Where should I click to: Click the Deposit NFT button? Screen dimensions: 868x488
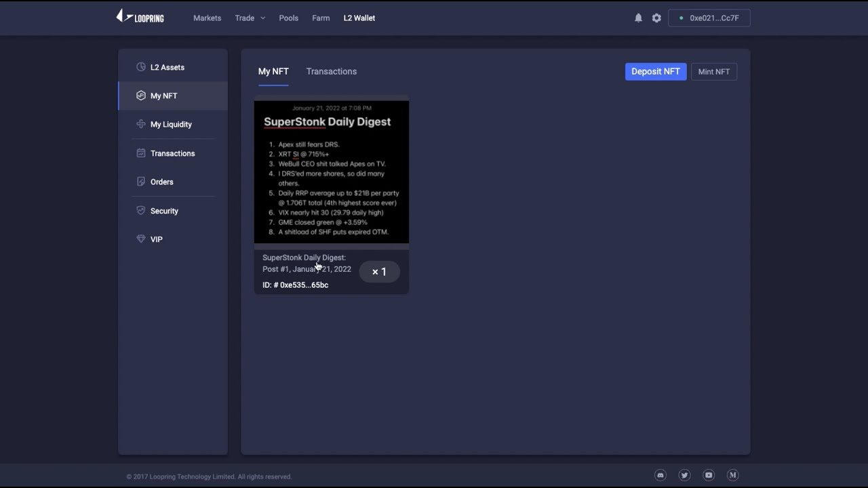(x=655, y=71)
